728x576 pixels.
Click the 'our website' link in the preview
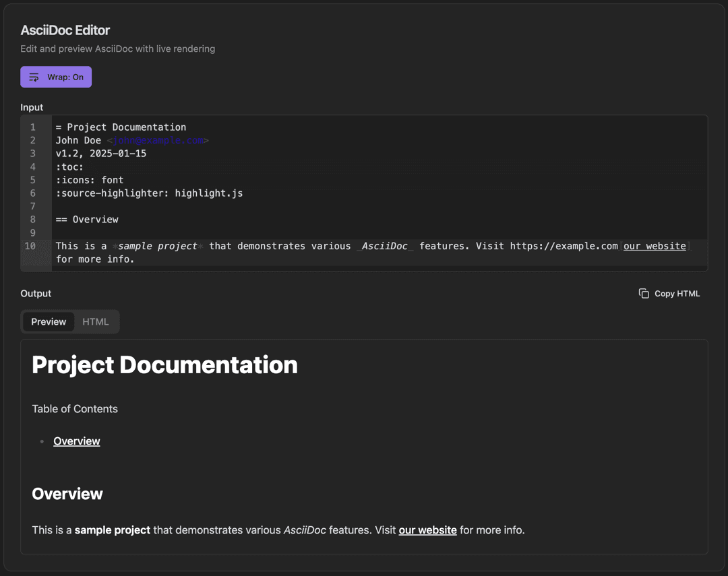click(x=427, y=530)
